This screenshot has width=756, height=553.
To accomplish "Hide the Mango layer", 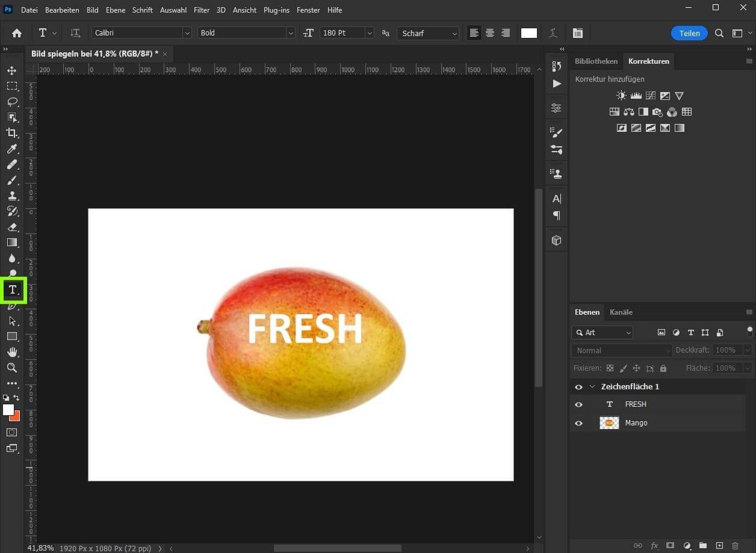I will point(578,423).
